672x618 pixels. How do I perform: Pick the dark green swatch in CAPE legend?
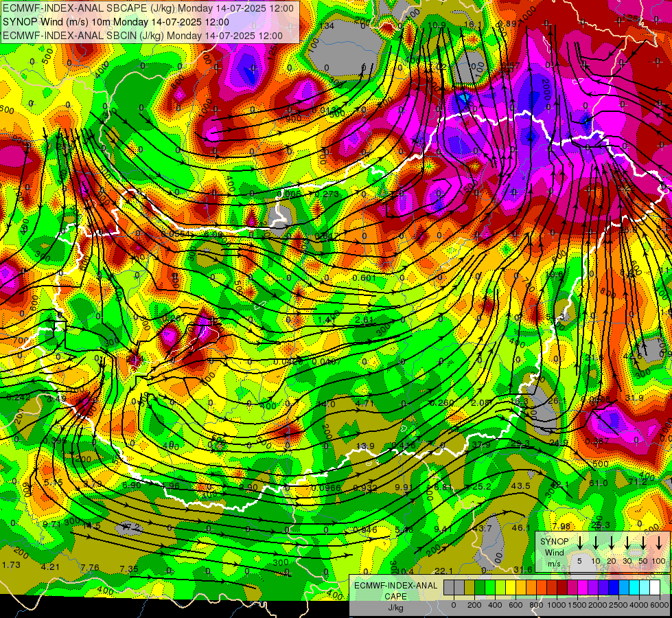(x=480, y=587)
